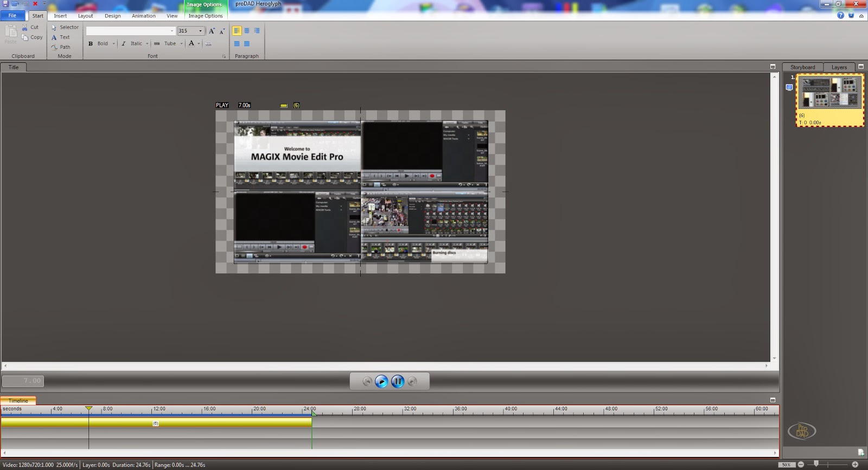
Task: Click the font color A icon
Action: pos(191,43)
